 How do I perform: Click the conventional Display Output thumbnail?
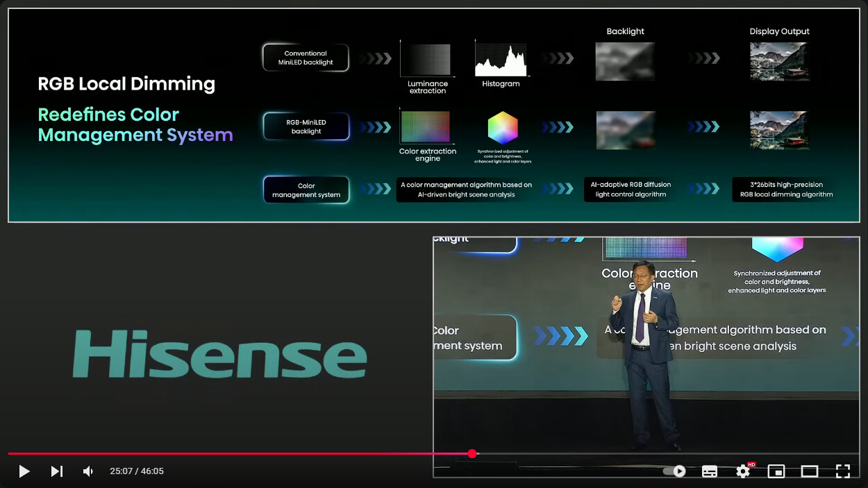coord(779,62)
